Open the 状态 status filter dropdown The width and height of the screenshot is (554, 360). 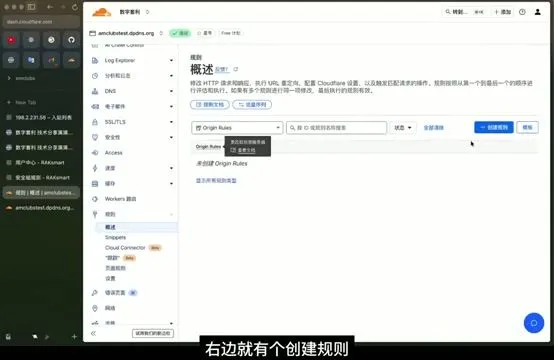click(403, 128)
